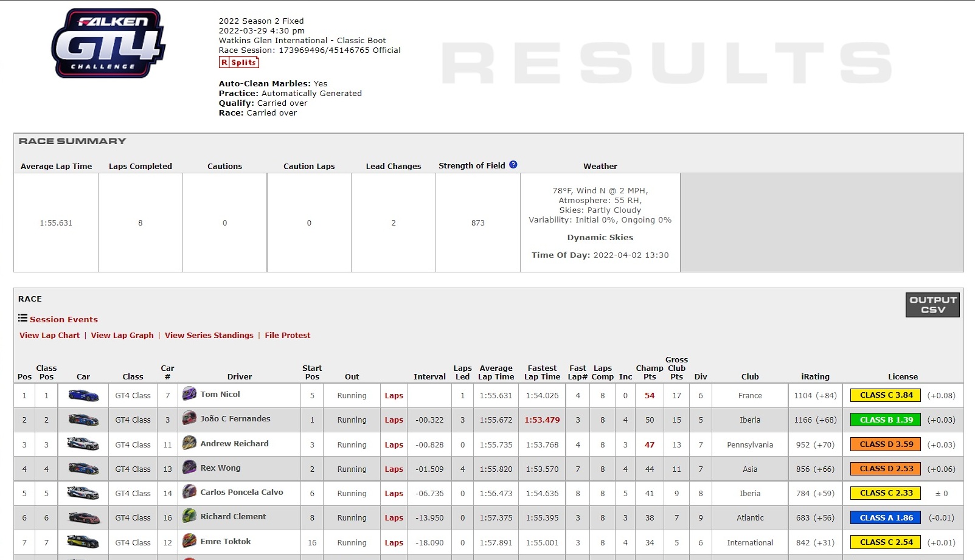Click the Session Events list icon

point(23,318)
